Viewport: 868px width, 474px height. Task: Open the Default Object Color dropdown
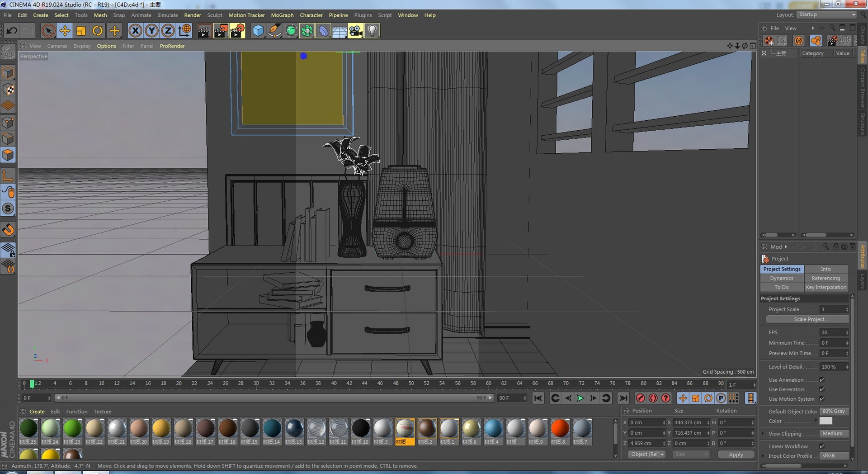[x=835, y=412]
